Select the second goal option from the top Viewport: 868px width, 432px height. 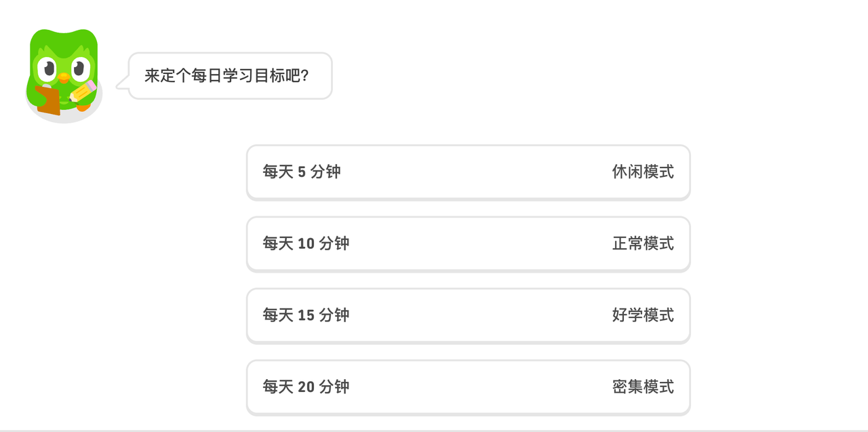(x=468, y=243)
